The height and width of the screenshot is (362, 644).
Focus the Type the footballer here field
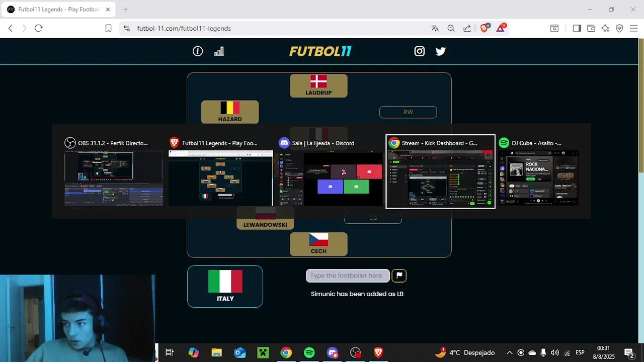tap(348, 276)
